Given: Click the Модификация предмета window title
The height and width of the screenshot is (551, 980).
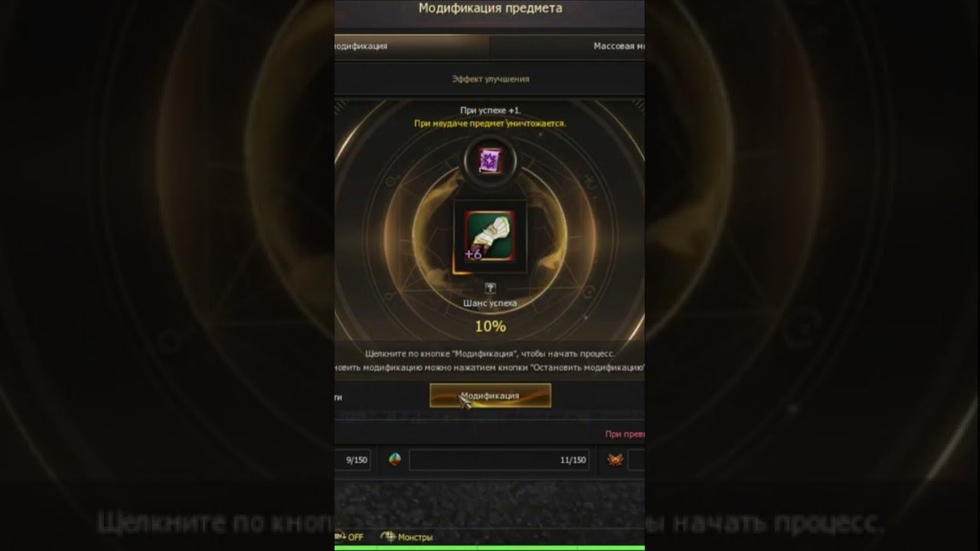Looking at the screenshot, I should [490, 8].
